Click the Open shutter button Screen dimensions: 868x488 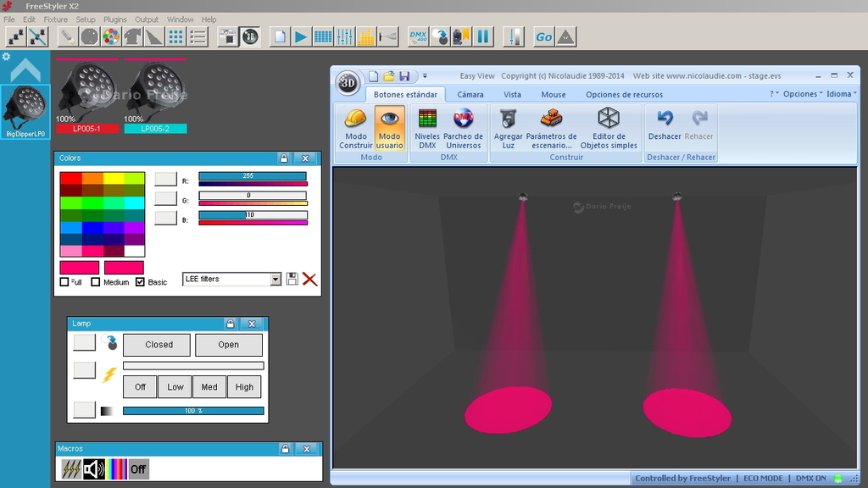pyautogui.click(x=229, y=345)
